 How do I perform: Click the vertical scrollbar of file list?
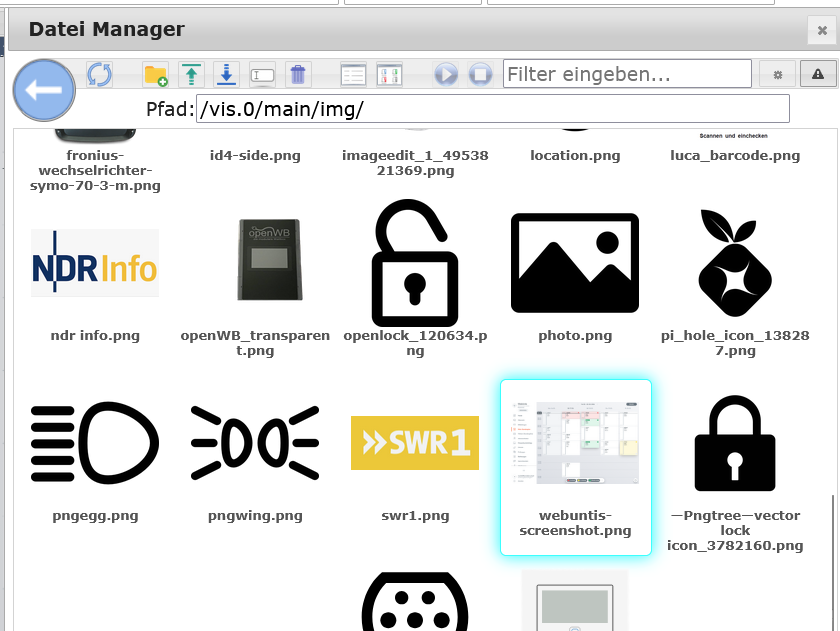coord(832,562)
